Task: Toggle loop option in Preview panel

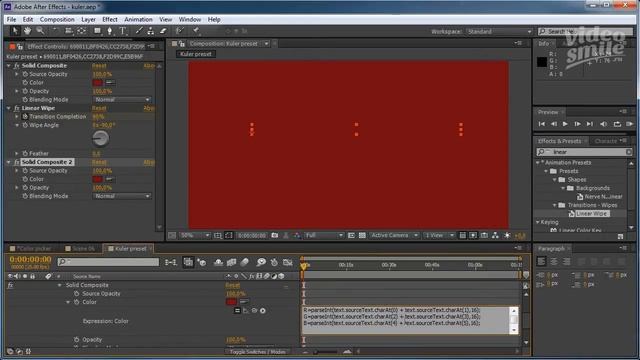Action: click(x=617, y=124)
